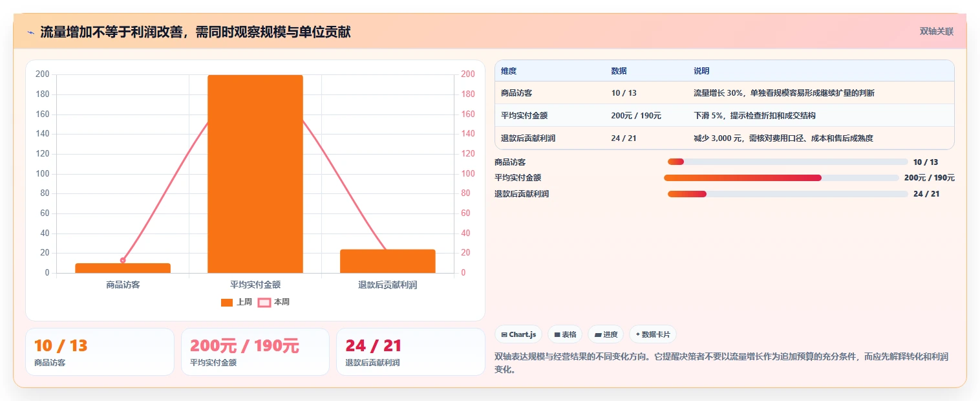Click the 双轴表达规模 footer description paragraph
The height and width of the screenshot is (401, 980).
point(723,363)
